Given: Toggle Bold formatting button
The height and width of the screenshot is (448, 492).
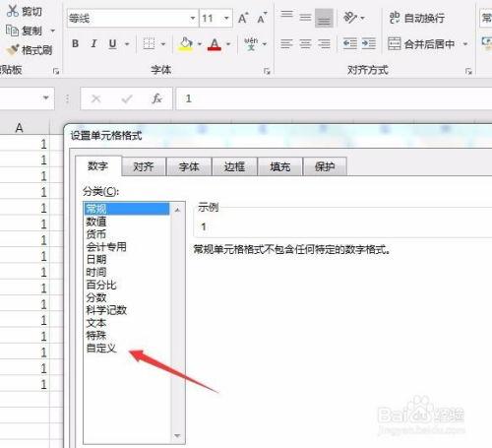Looking at the screenshot, I should [76, 43].
